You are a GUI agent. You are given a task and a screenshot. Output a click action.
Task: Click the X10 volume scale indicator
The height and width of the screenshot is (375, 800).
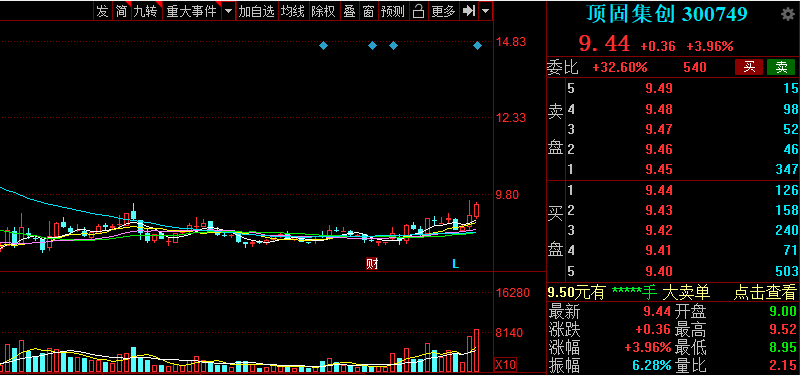(x=506, y=364)
